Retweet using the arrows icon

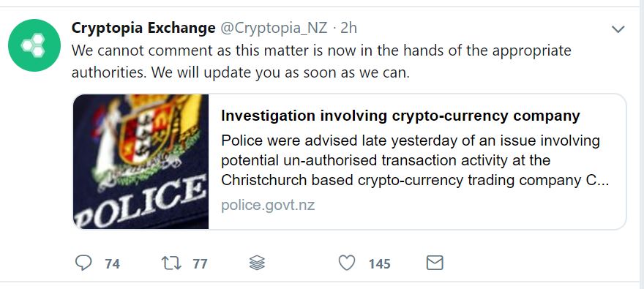[x=171, y=263]
